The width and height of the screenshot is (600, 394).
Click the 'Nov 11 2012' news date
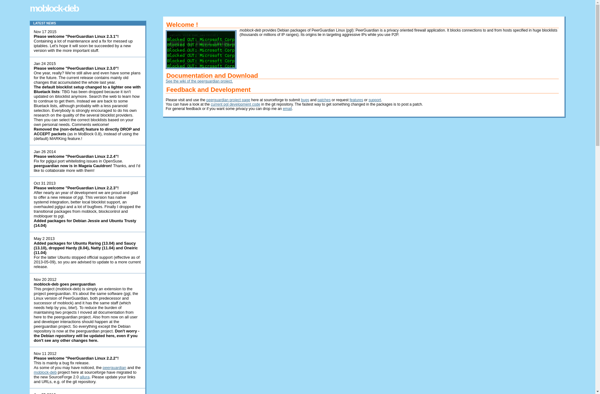45,353
